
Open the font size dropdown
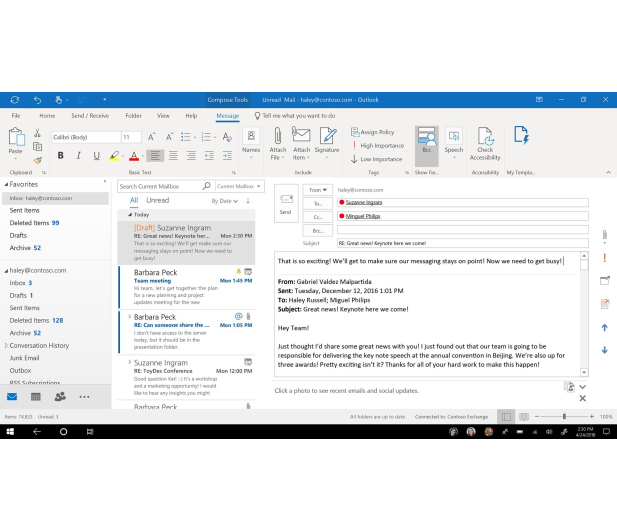(x=131, y=137)
